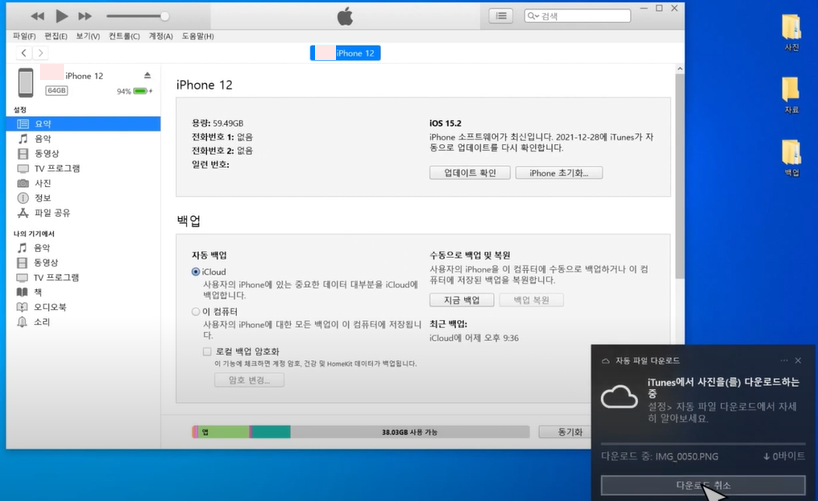Viewport: 818px width, 501px height.
Task: Click the 업데이트 확인 button
Action: pos(470,173)
